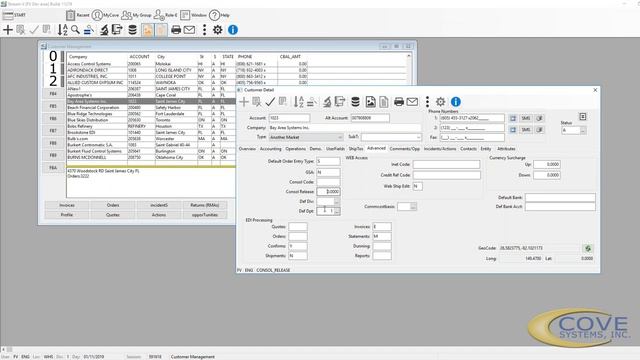Click the Quotes button in Customer Management
640x360 pixels.
113,215
